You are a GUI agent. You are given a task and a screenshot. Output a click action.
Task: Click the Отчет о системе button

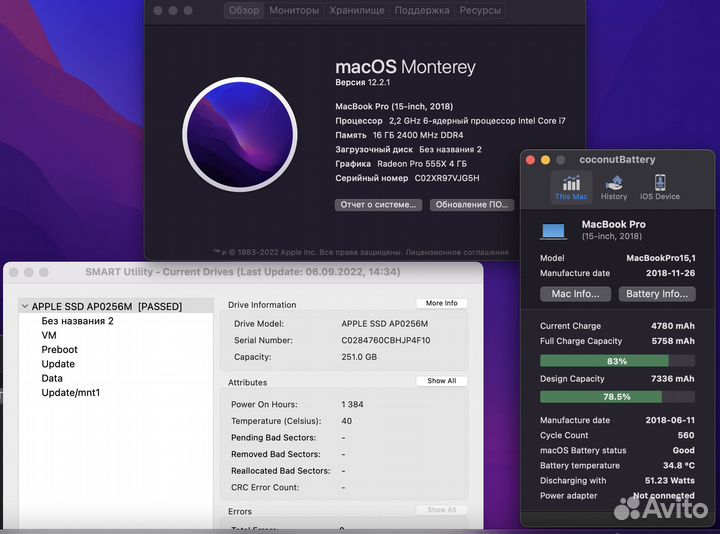[378, 205]
